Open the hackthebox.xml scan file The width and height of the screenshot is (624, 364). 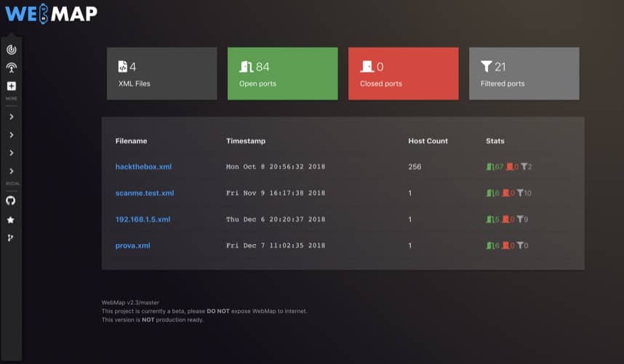(x=143, y=167)
